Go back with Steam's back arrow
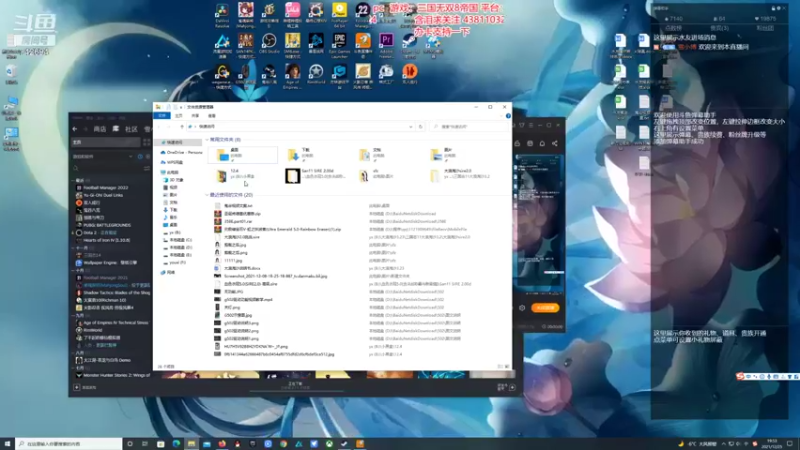Screen dimensions: 800x450 [x=75, y=129]
